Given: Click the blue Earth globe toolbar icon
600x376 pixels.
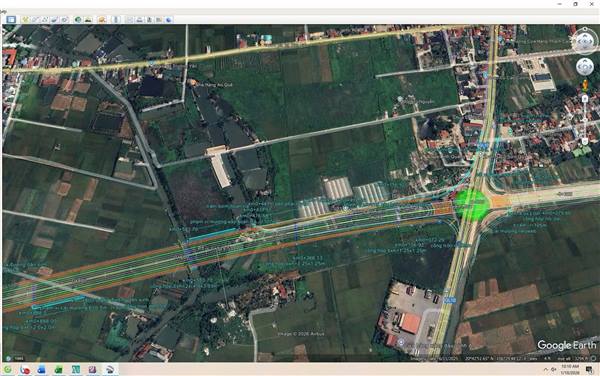Looking at the screenshot, I should (x=169, y=20).
